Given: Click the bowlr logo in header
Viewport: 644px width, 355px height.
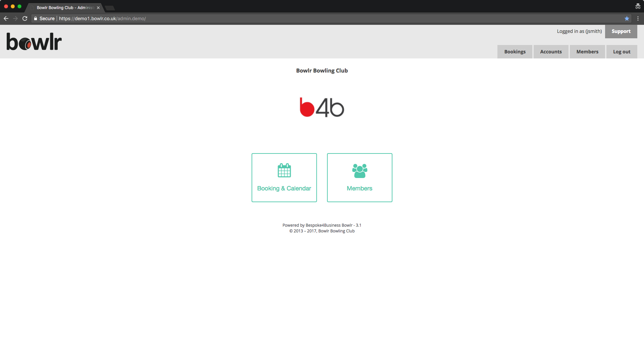Looking at the screenshot, I should click(34, 42).
